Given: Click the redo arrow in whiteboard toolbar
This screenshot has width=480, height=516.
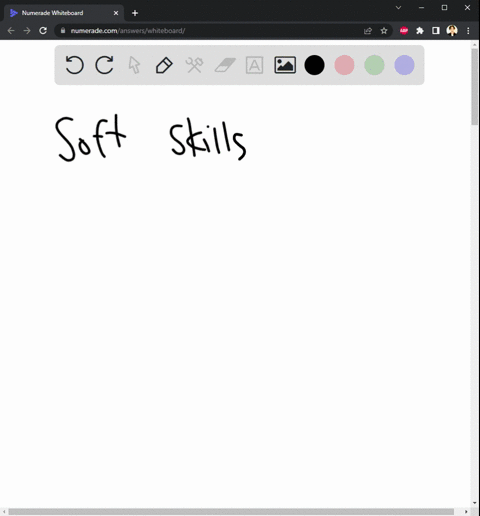Looking at the screenshot, I should pyautogui.click(x=104, y=65).
